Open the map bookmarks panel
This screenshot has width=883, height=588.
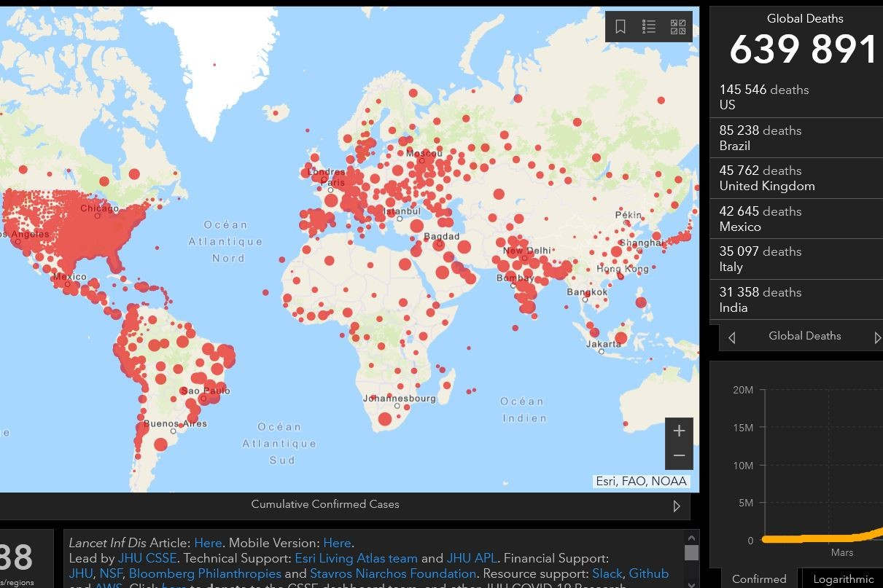(x=621, y=27)
